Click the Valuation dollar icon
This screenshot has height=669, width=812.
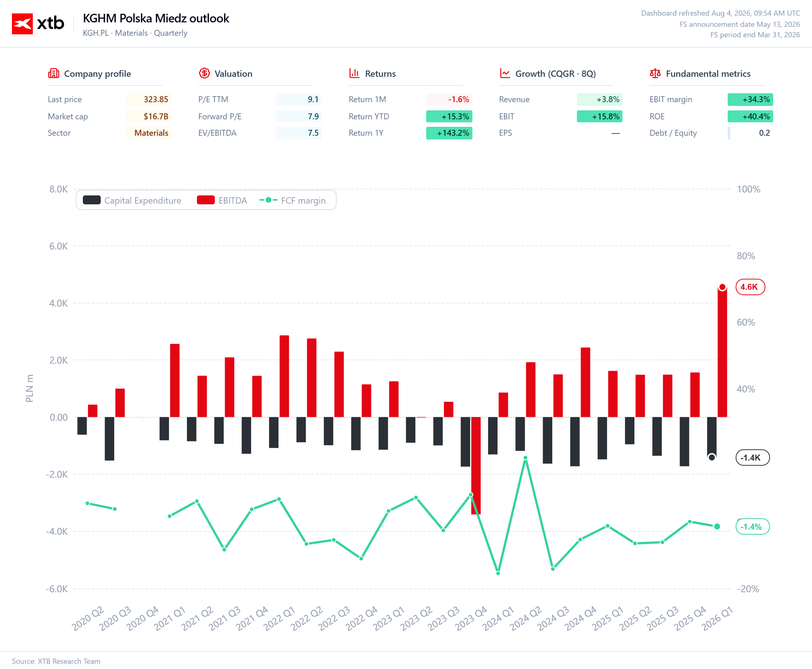pos(204,73)
